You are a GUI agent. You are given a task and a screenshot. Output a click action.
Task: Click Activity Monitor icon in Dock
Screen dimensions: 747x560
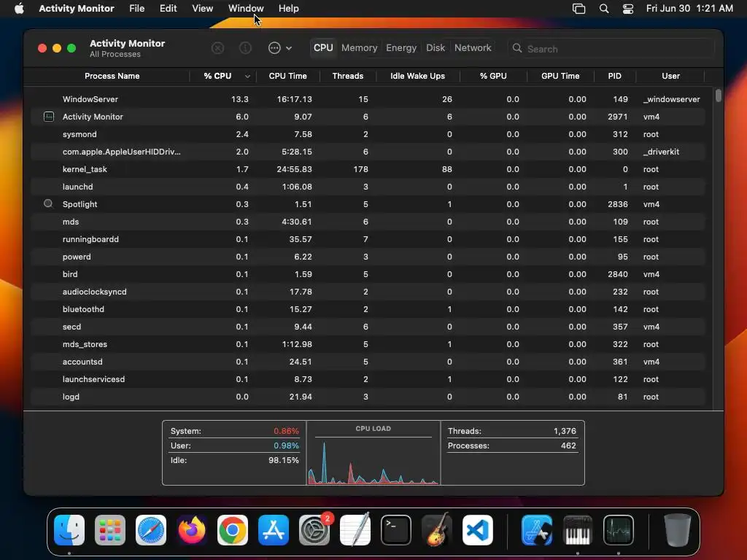619,530
